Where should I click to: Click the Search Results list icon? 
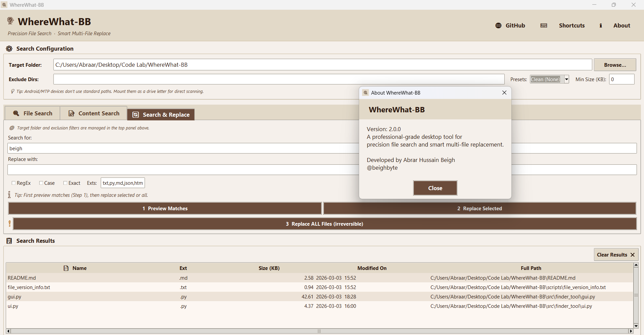tap(9, 241)
